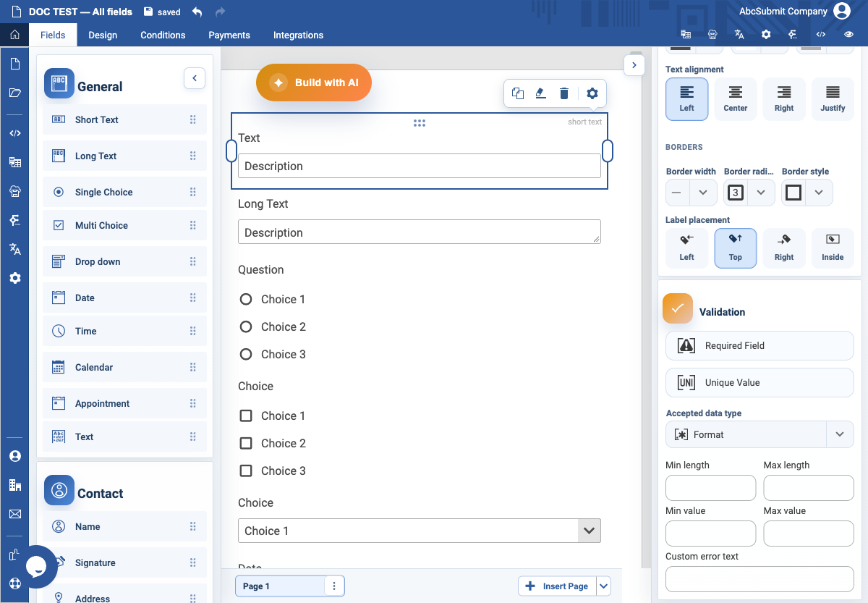Check the Choice 1 checkbox
868x603 pixels.
tap(246, 416)
